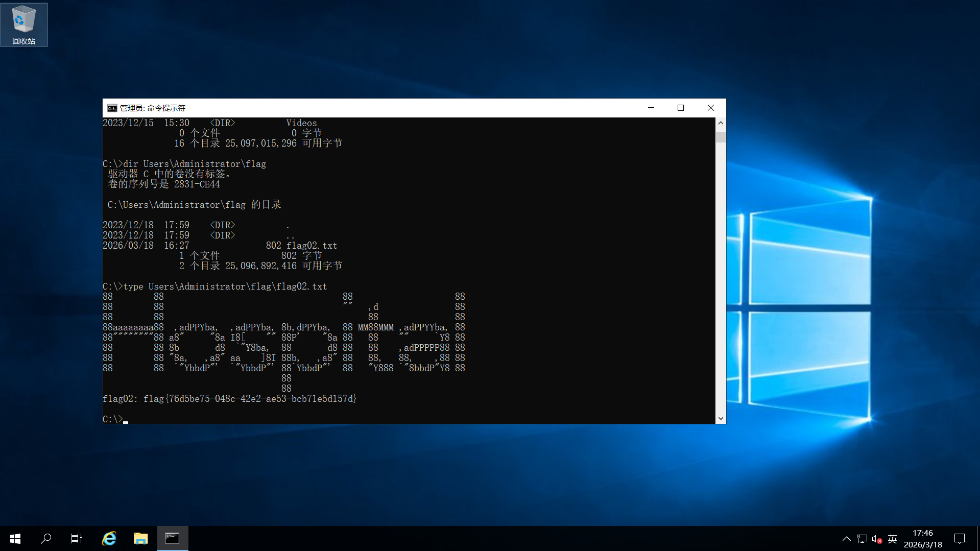This screenshot has width=980, height=551.
Task: Click the console scrollbar up arrow
Action: (x=721, y=123)
